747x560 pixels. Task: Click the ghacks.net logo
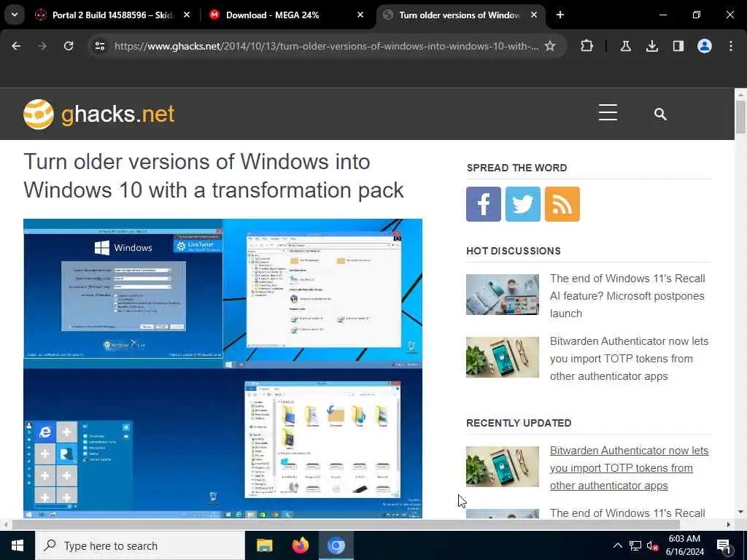[x=98, y=114]
